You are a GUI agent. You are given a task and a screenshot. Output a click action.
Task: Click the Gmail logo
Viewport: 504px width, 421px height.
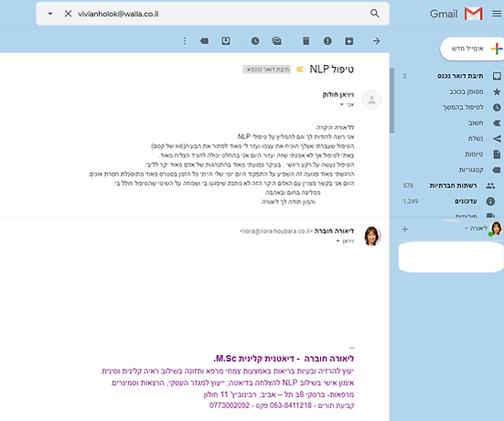(x=456, y=14)
